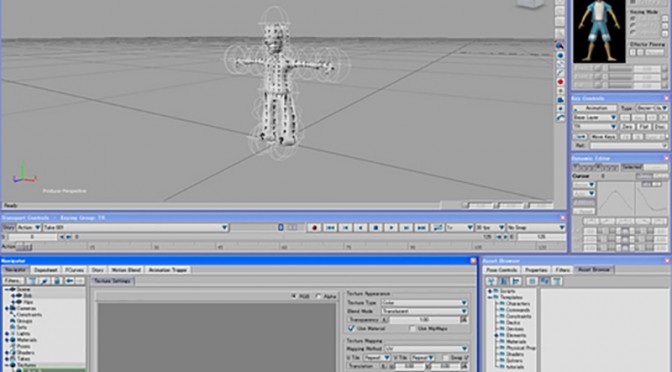Screen dimensions: 672x372
Task: Select the RGB radio button
Action: [294, 296]
